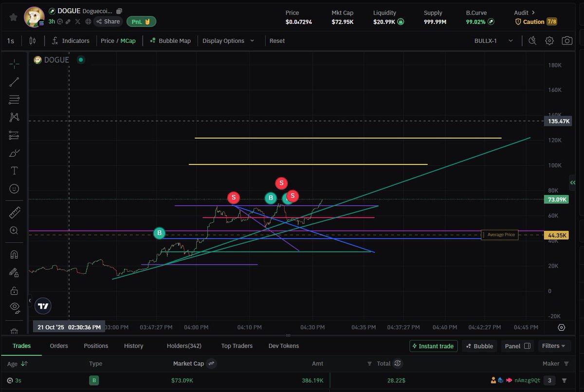Choose candlestick chart style icon
The height and width of the screenshot is (392, 584).
(x=33, y=41)
